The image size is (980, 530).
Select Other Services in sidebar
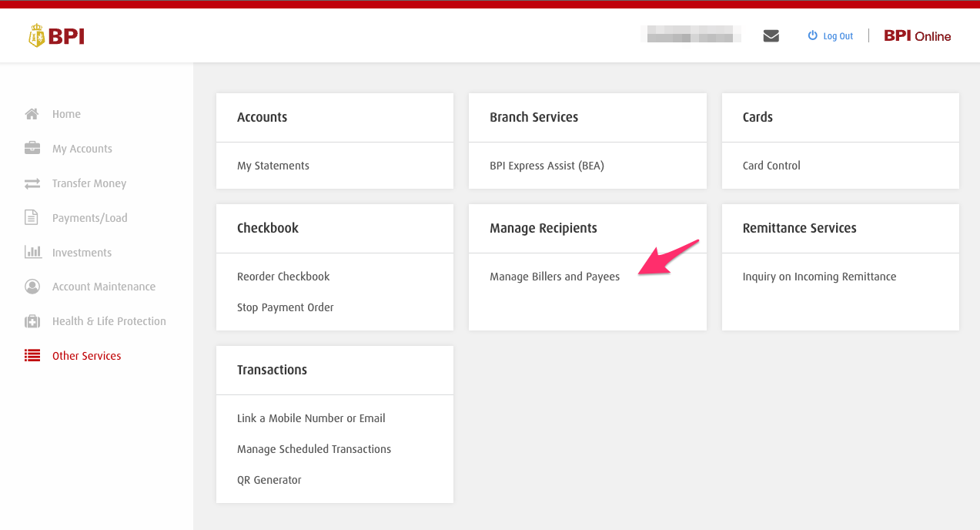coord(87,356)
